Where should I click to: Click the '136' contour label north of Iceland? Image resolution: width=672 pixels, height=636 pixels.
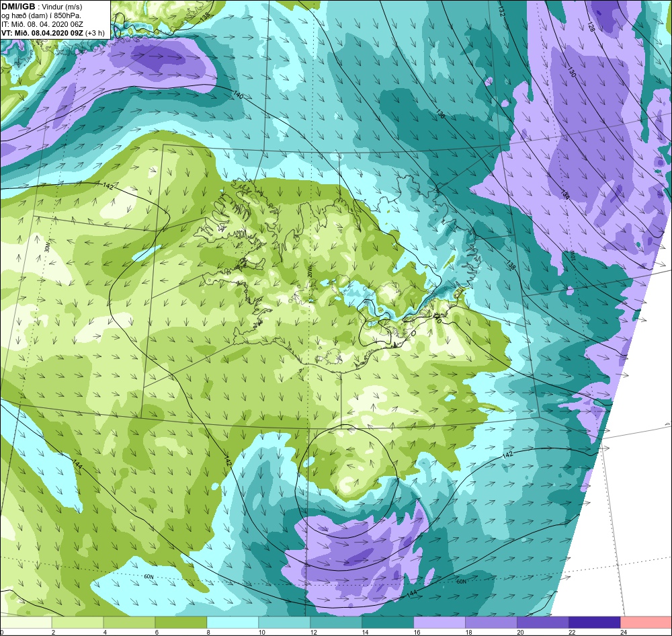[441, 114]
